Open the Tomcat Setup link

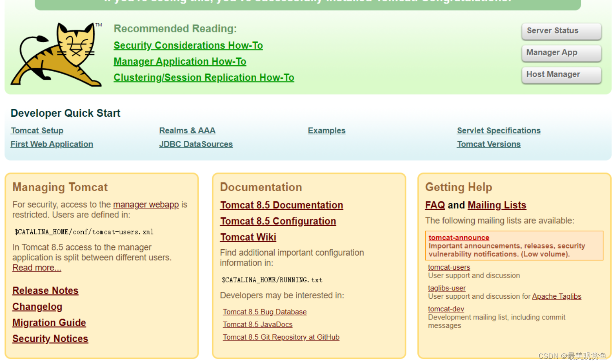pyautogui.click(x=37, y=131)
